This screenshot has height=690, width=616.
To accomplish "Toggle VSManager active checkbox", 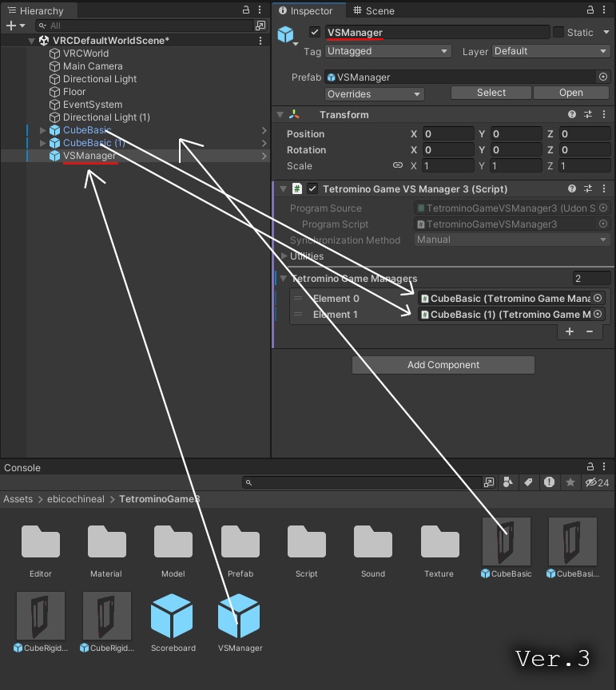I will 314,32.
